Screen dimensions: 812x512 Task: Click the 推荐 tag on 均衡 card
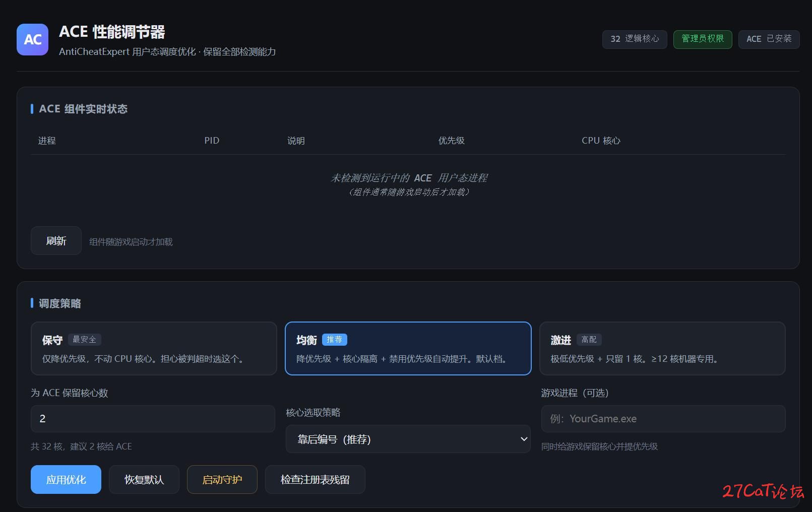tap(334, 340)
